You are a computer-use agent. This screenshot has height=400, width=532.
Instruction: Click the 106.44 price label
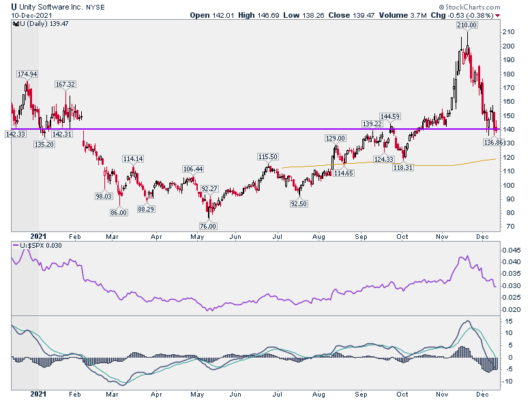click(x=193, y=169)
